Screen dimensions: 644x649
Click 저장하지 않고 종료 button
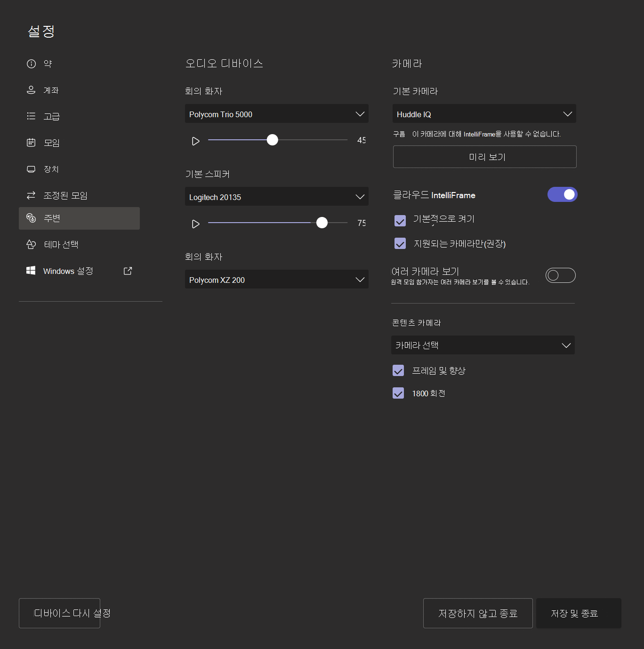click(x=478, y=613)
